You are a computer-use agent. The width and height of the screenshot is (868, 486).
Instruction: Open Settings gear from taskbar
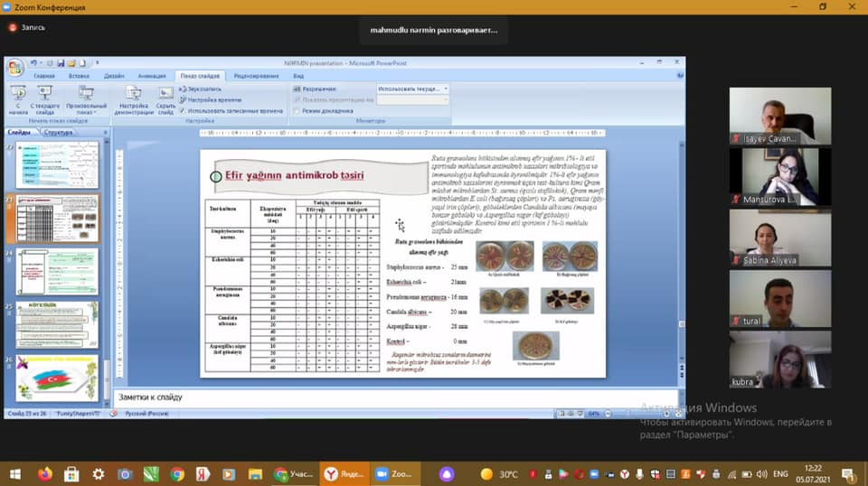click(x=98, y=474)
